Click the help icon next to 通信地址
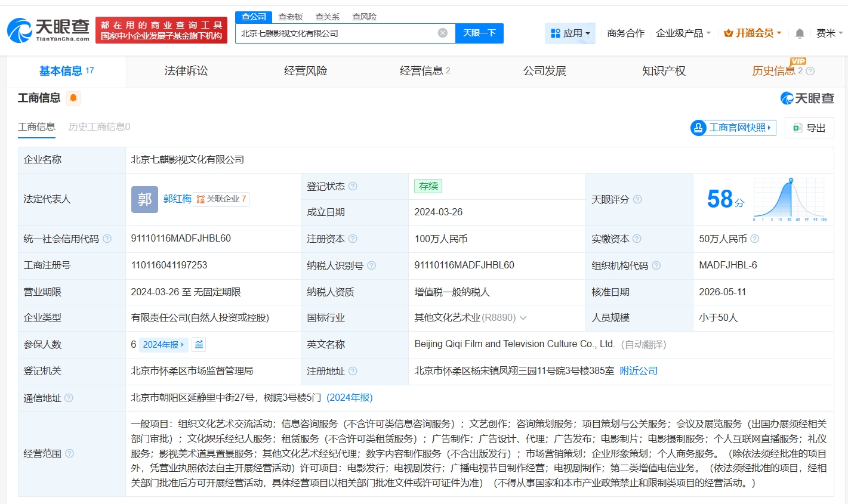848x504 pixels. (x=69, y=398)
